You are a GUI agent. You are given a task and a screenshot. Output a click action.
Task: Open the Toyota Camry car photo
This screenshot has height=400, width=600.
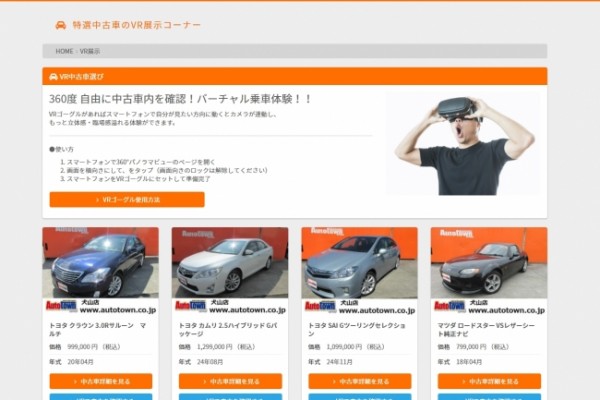[x=230, y=263]
